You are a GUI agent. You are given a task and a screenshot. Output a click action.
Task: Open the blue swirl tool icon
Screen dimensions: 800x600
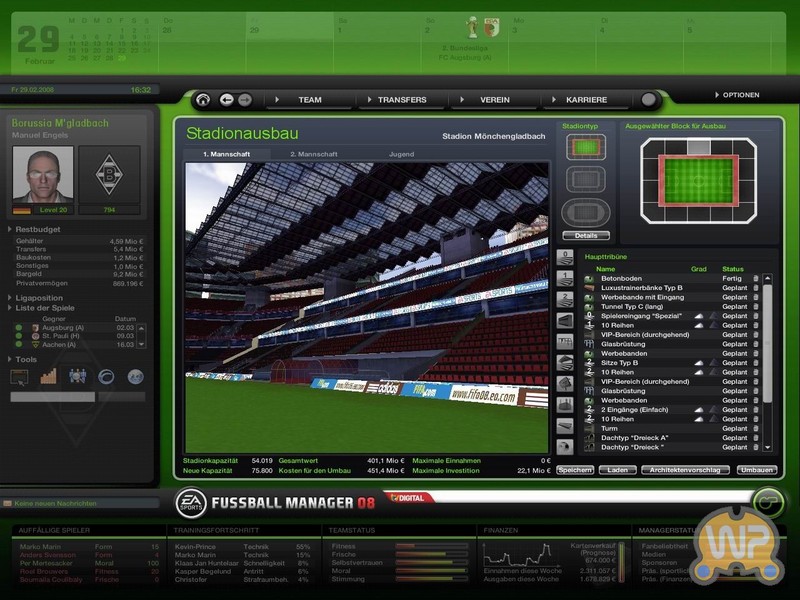click(x=106, y=377)
